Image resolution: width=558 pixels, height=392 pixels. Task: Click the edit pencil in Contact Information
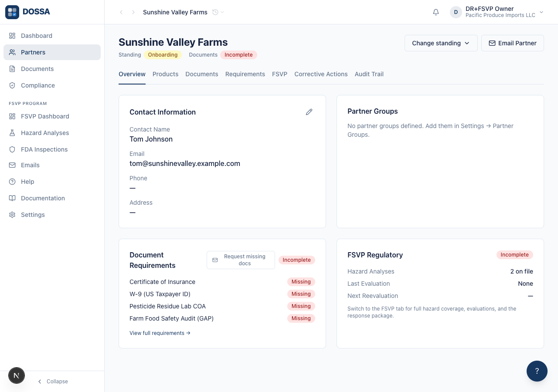pos(309,112)
